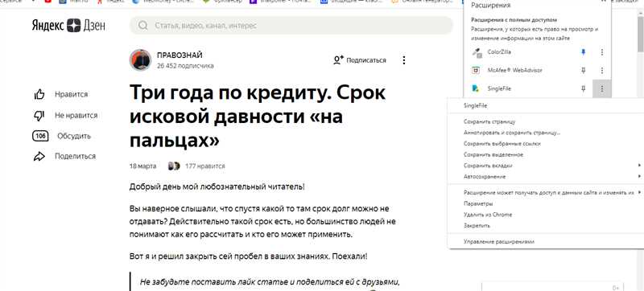This screenshot has width=644, height=291.
Task: Expand the Сохранить вкладки submenu
Action: pos(546,166)
